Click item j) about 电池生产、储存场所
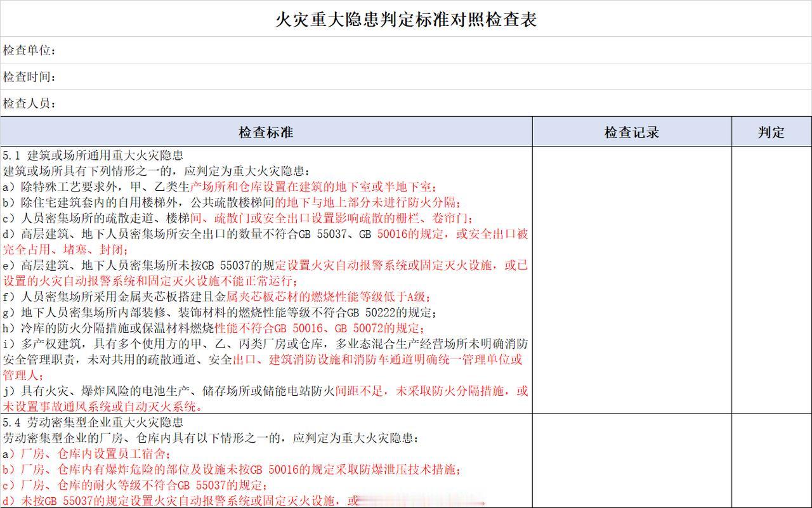The image size is (812, 508). pos(265,399)
